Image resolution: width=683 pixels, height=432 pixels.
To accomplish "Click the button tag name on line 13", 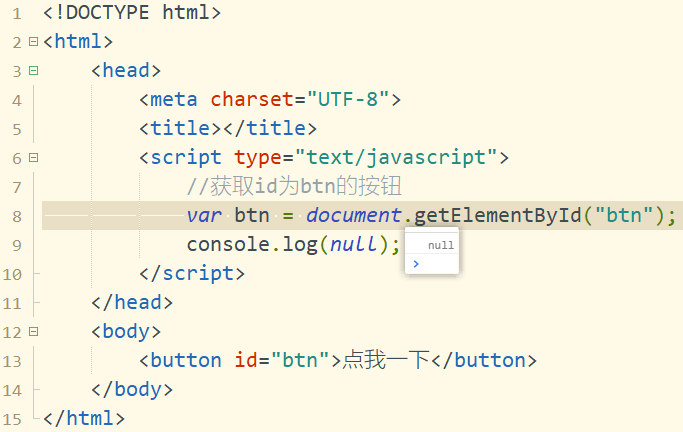I will (x=186, y=361).
